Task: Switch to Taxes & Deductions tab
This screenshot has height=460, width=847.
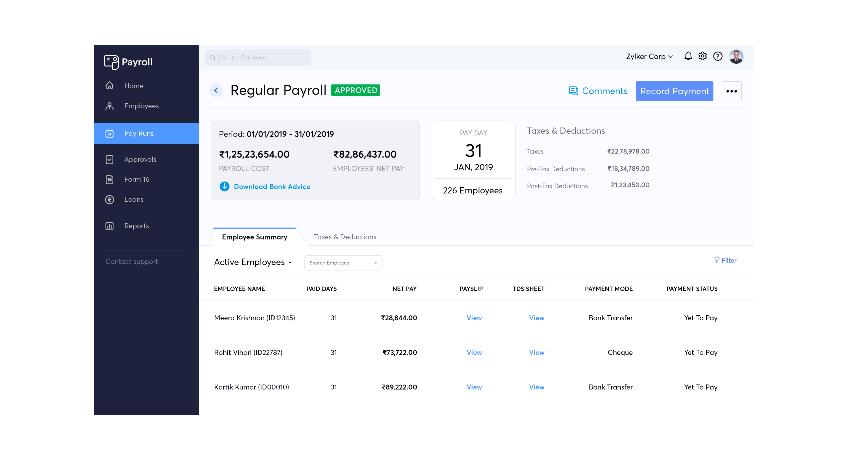Action: point(345,236)
